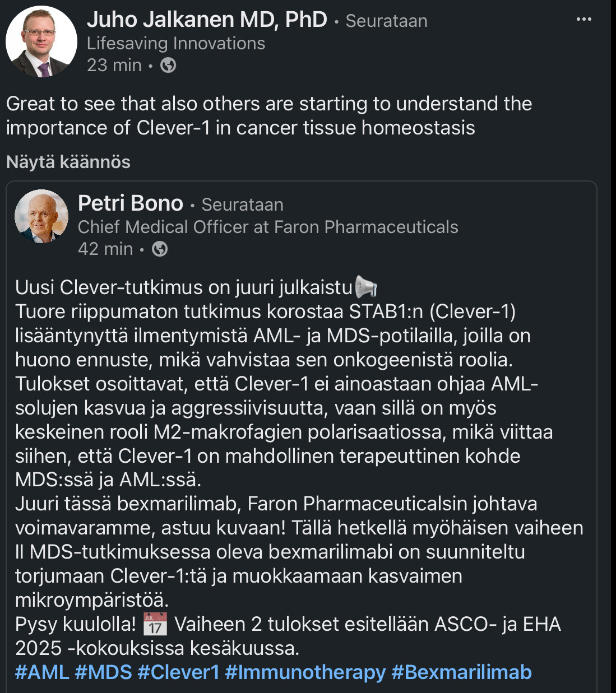Open the #Immunotherapy hashtag
This screenshot has width=616, height=693.
point(305,672)
